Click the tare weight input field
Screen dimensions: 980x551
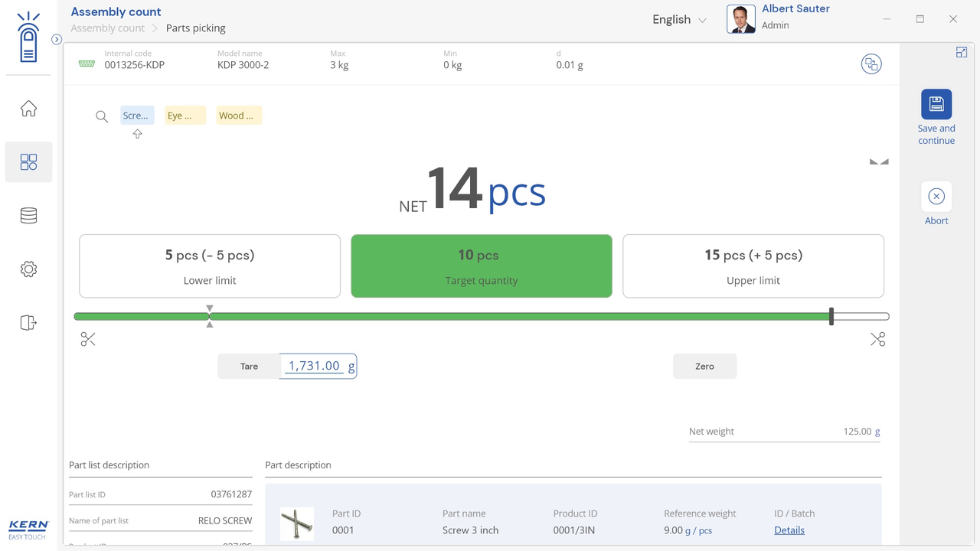[x=314, y=367]
